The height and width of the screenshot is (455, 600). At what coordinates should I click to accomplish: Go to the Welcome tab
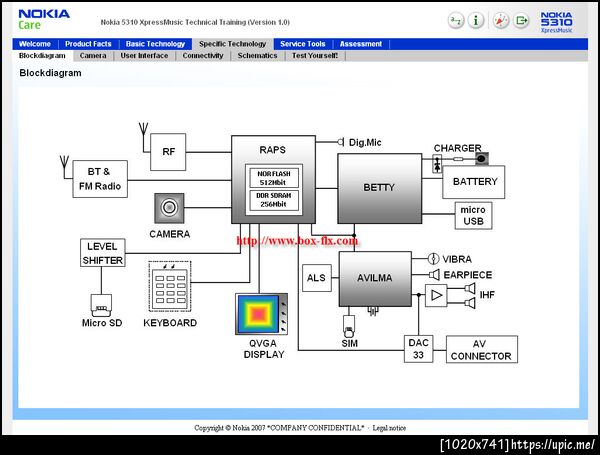[x=35, y=44]
